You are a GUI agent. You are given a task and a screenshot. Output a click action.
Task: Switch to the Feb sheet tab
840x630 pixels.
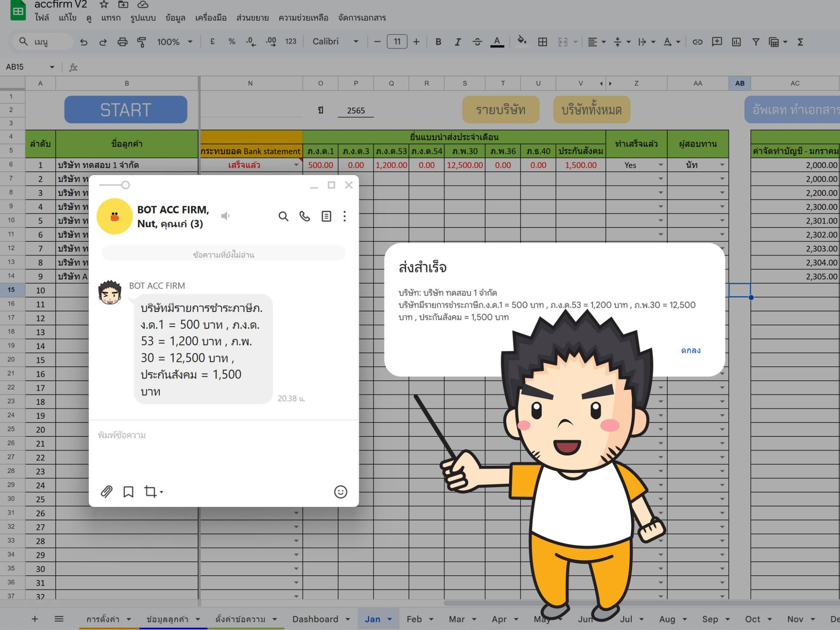[414, 619]
